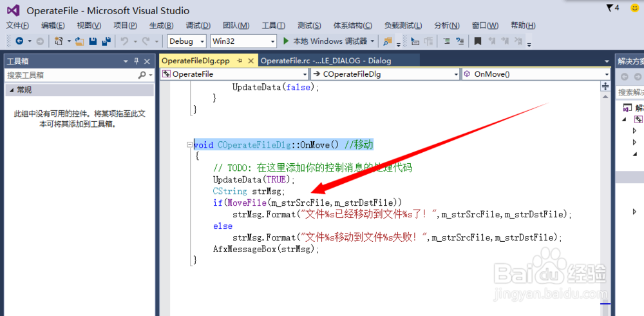The height and width of the screenshot is (316, 644).
Task: Click the Visual Studio logo icon
Action: (14, 10)
